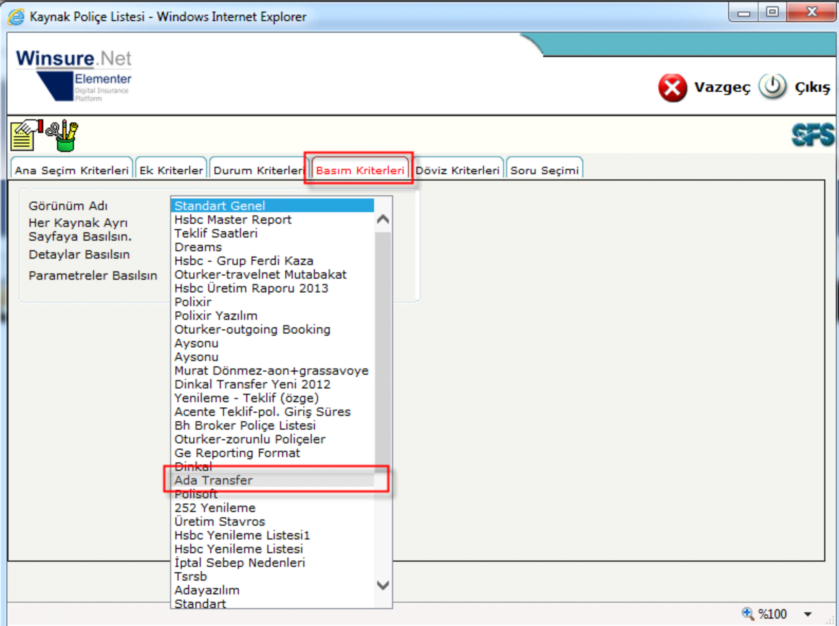Switch to Ana Seçim Kriterleri tab
This screenshot has width=839, height=626.
coord(71,170)
